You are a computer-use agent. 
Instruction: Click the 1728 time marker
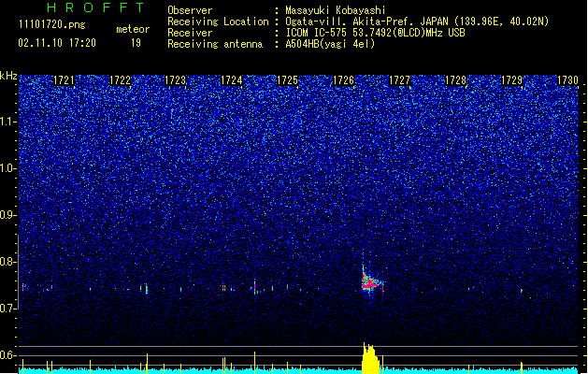[x=455, y=80]
